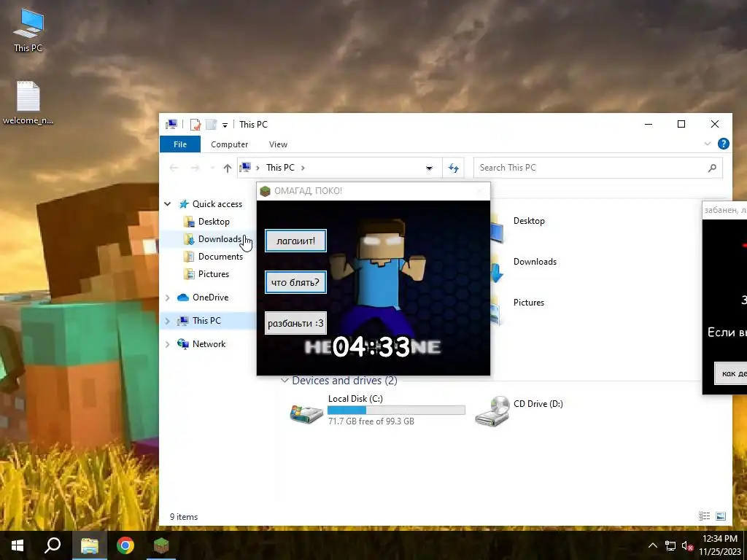The width and height of the screenshot is (747, 560).
Task: Expand the ribbon with the chevron
Action: (x=708, y=144)
